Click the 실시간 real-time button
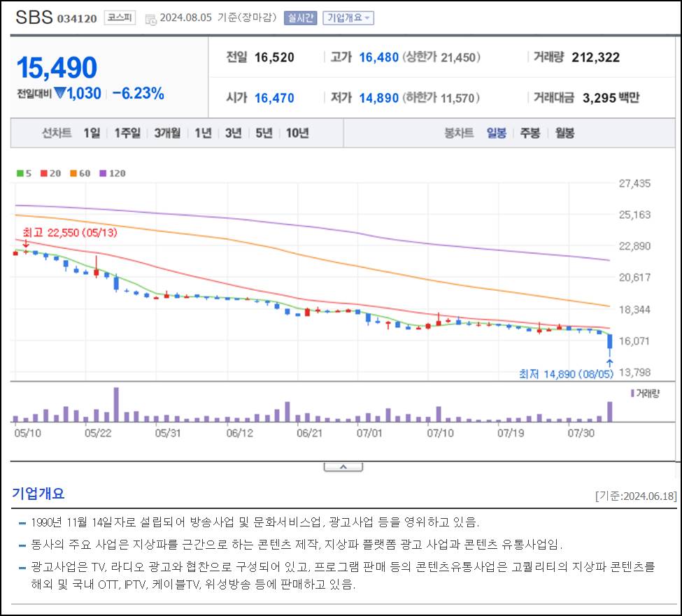This screenshot has width=682, height=616. coord(300,17)
